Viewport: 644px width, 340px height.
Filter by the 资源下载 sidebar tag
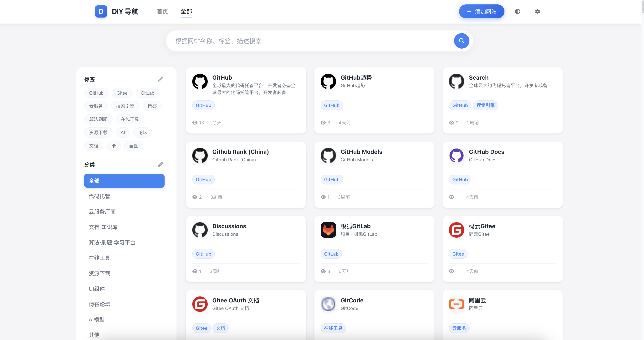click(98, 132)
